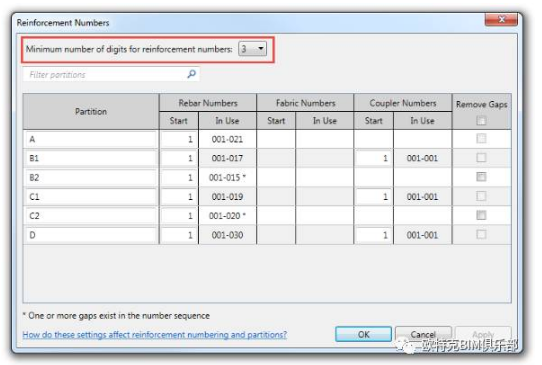
Task: Select partition name field D
Action: [91, 235]
